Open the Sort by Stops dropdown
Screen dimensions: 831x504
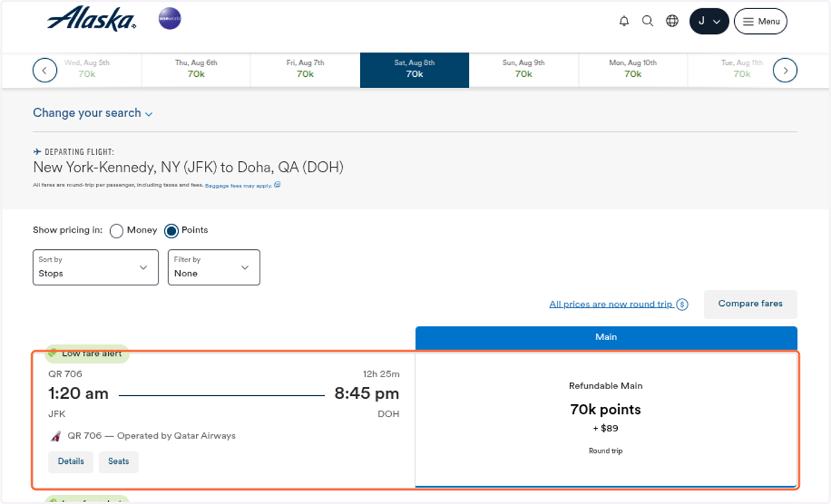(x=96, y=267)
